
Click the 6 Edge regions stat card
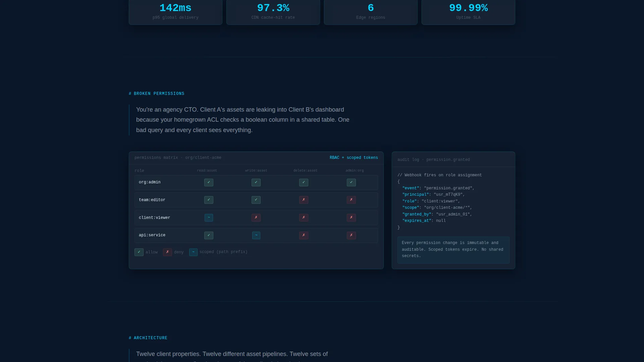click(x=371, y=12)
